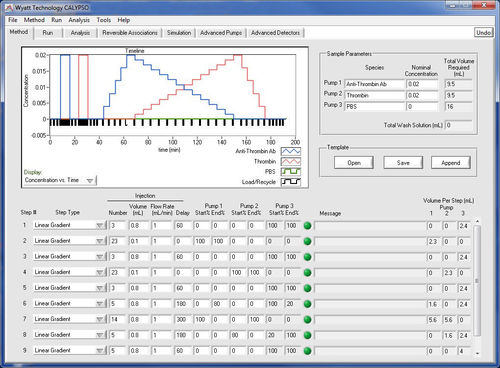Click the template Open button
This screenshot has height=368, width=500.
point(354,163)
